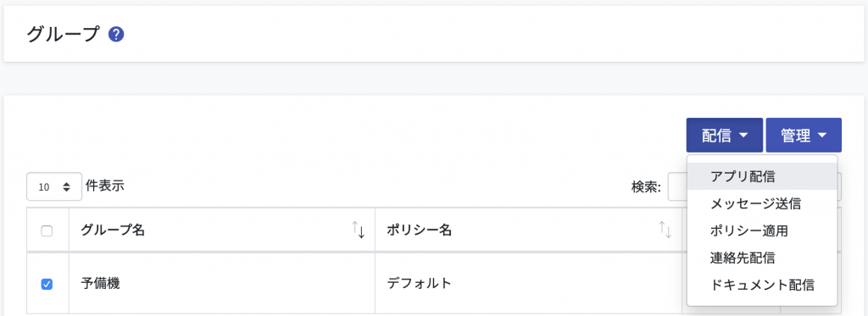The width and height of the screenshot is (868, 316).
Task: Click the help question mark icon beside グループ
Action: click(116, 35)
